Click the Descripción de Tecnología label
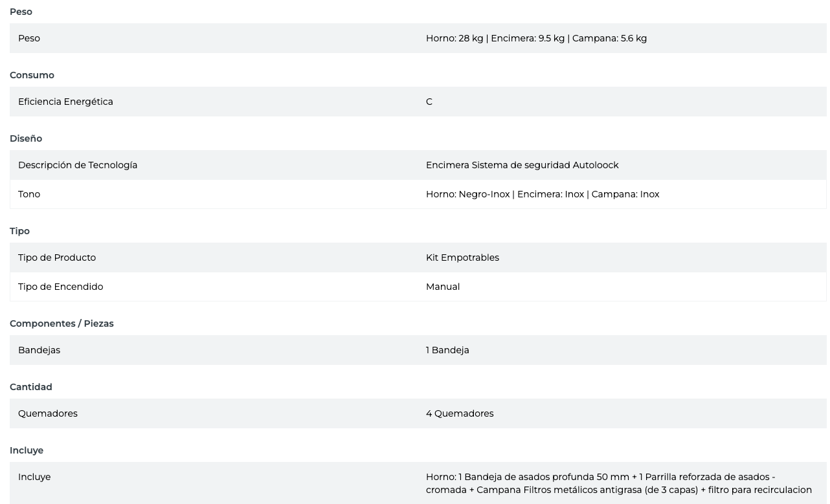This screenshot has width=830, height=504. 78,165
